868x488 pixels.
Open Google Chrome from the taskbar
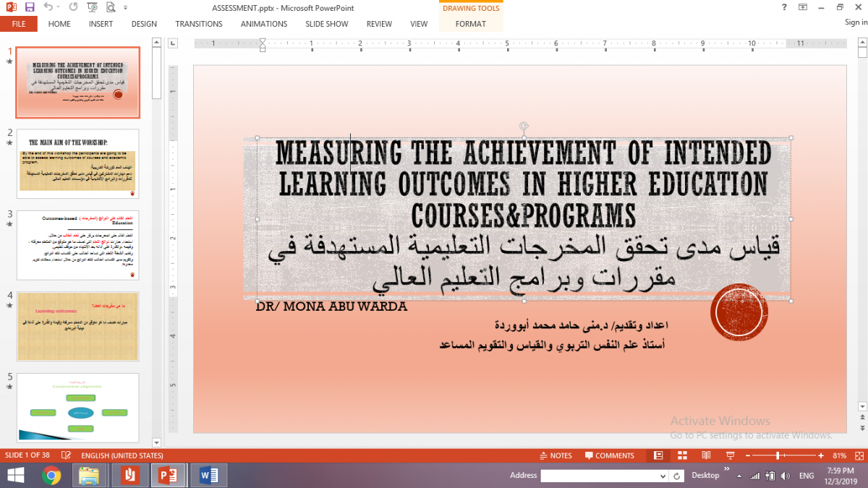[51, 476]
